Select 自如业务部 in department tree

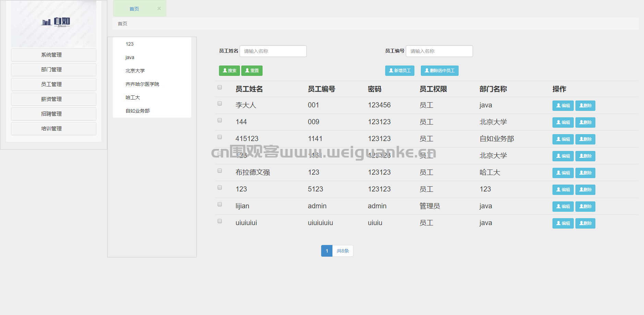[x=137, y=111]
